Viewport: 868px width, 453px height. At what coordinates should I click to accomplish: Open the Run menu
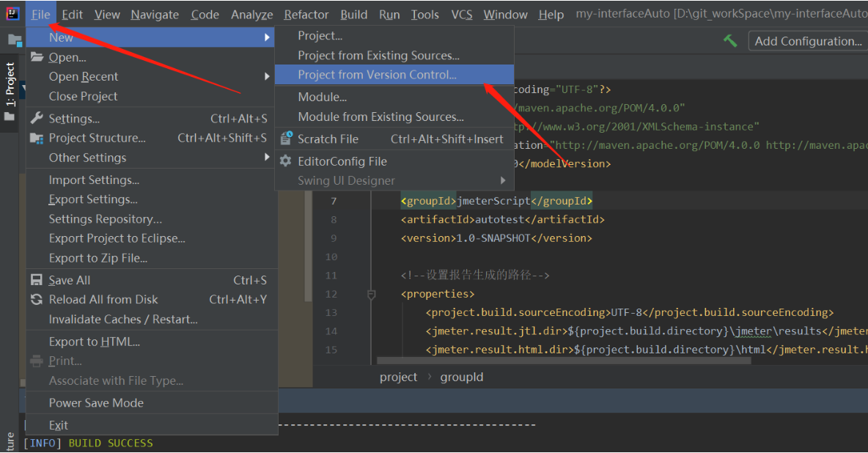tap(389, 15)
